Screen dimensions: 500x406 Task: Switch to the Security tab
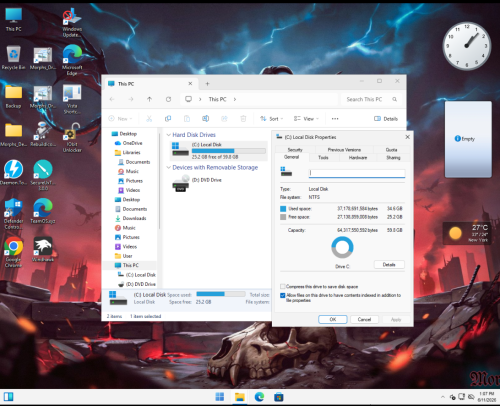(x=295, y=150)
